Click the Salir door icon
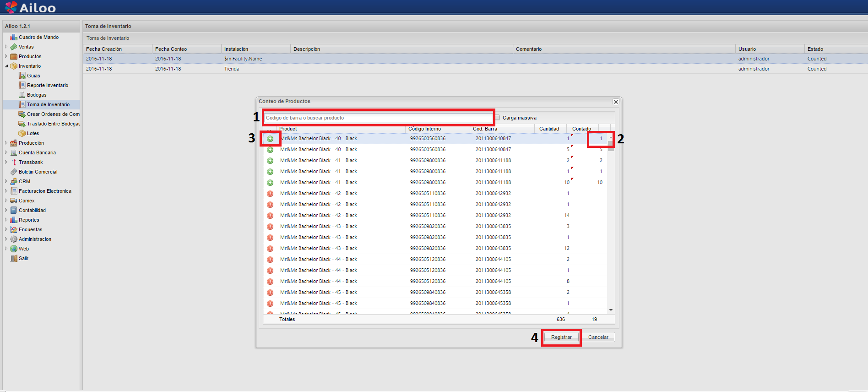 click(x=14, y=258)
